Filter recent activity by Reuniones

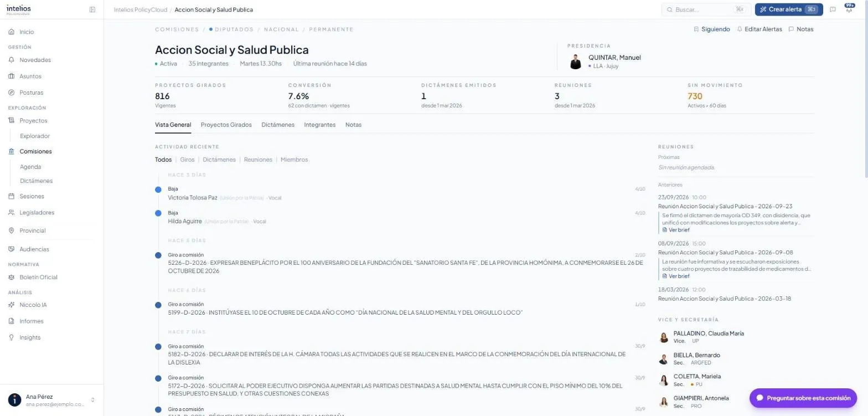[258, 160]
